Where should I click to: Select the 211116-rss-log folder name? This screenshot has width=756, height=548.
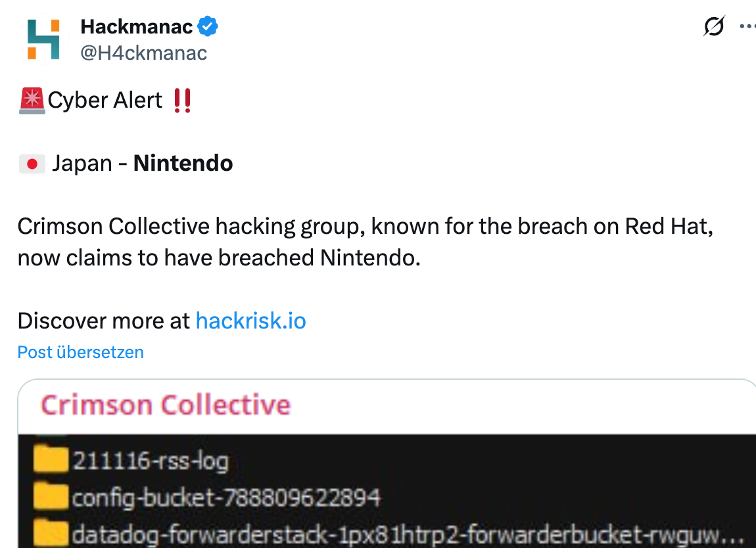(150, 461)
